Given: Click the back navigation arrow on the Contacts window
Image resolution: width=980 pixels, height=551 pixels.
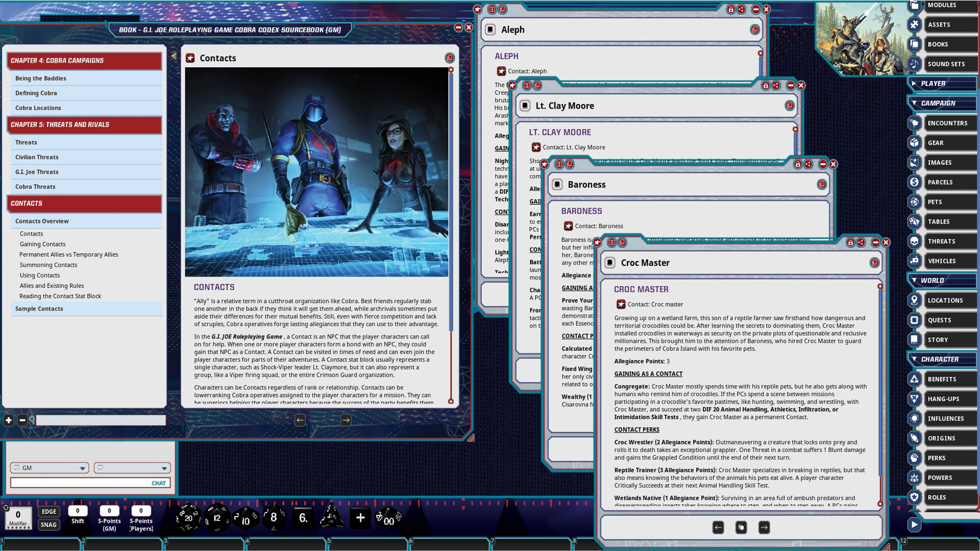Looking at the screenshot, I should [x=299, y=419].
